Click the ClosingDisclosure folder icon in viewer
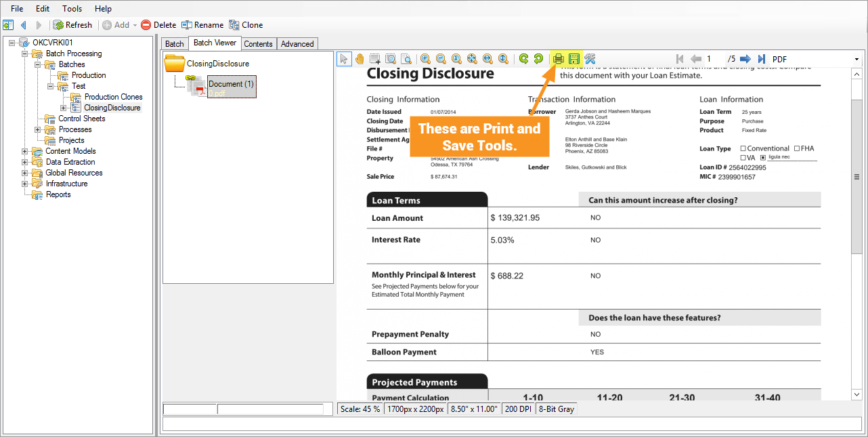 coord(175,64)
